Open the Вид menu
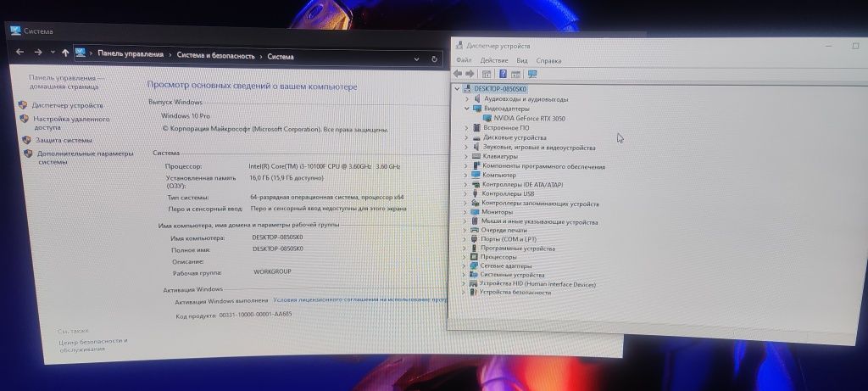Image resolution: width=868 pixels, height=391 pixels. coord(522,61)
